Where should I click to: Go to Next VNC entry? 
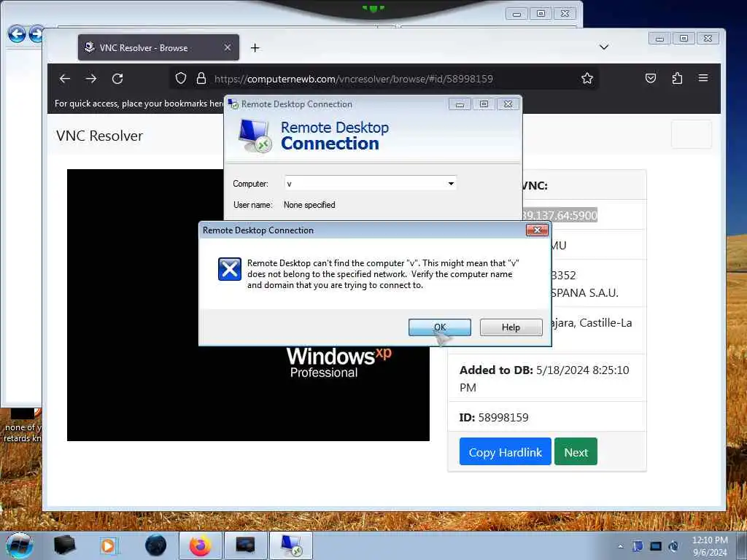click(x=576, y=452)
